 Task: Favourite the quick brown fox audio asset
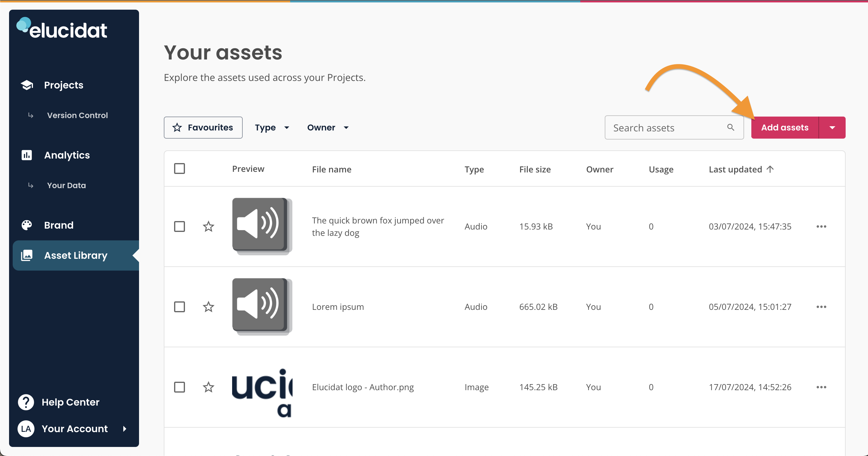209,226
